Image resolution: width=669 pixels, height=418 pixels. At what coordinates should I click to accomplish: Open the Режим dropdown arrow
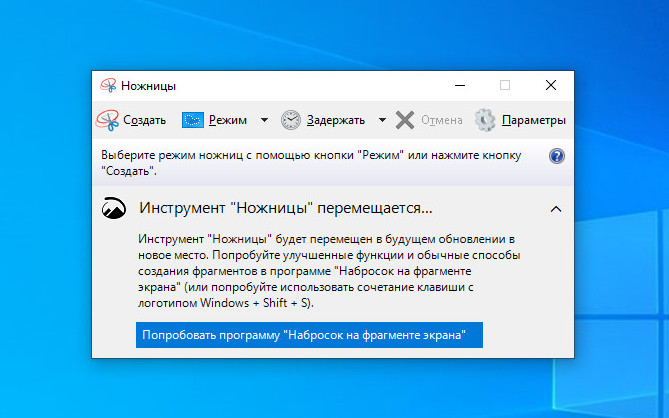coord(265,120)
